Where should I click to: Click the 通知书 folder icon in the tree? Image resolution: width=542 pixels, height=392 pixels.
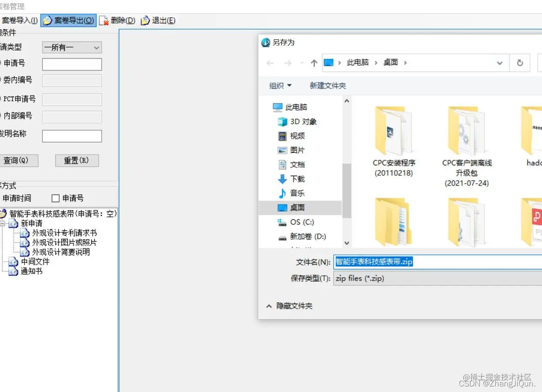[14, 271]
